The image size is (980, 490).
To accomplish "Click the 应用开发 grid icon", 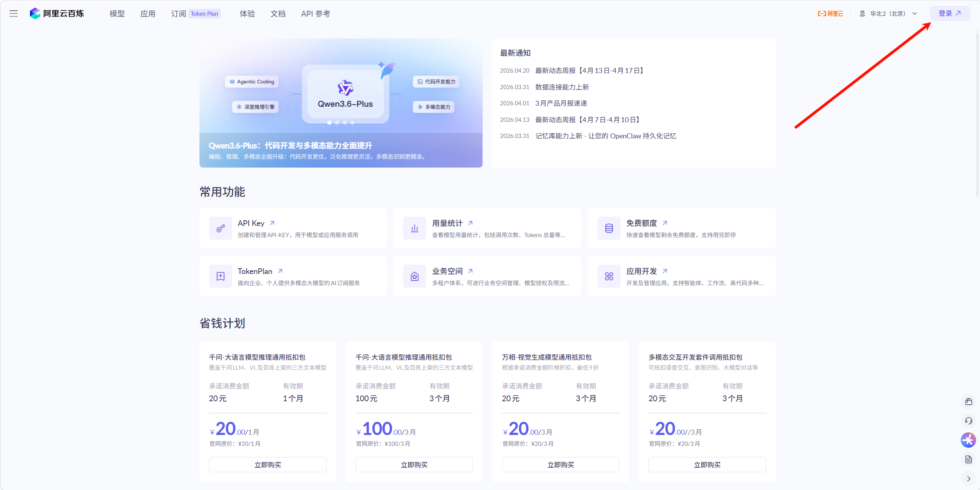I will 609,276.
